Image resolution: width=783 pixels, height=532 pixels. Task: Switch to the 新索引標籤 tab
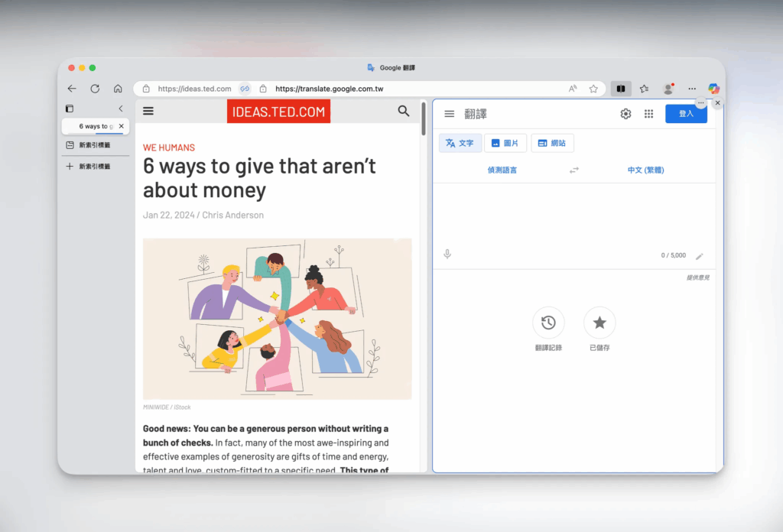(x=95, y=145)
